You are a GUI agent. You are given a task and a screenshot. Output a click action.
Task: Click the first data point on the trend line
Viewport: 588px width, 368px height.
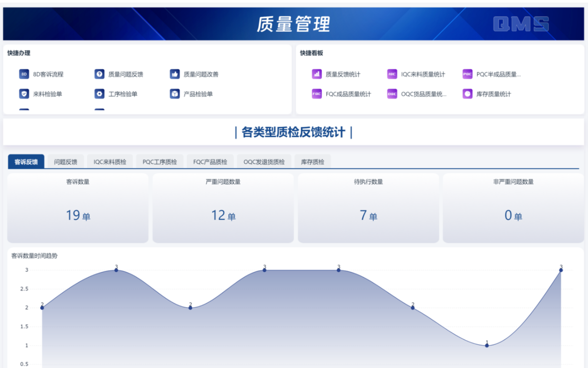(x=42, y=308)
